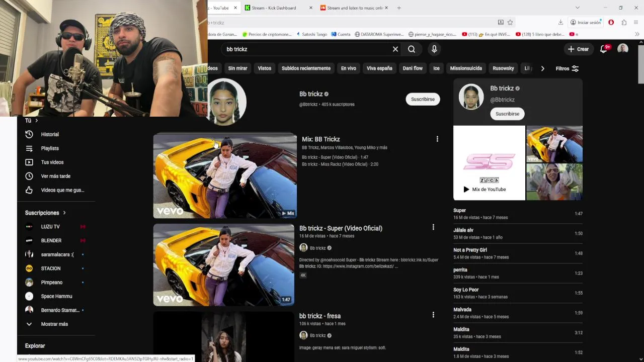
Task: Play Mix de YouTube in side card
Action: (485, 190)
